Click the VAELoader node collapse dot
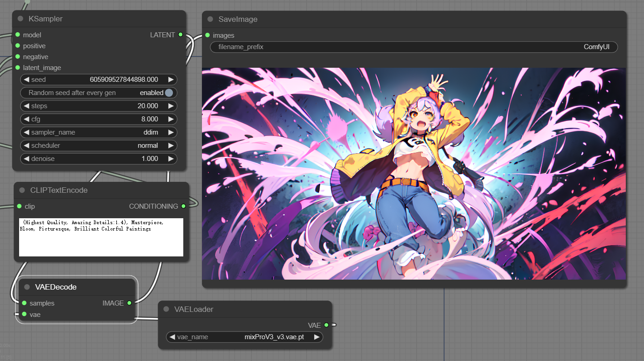 point(166,309)
